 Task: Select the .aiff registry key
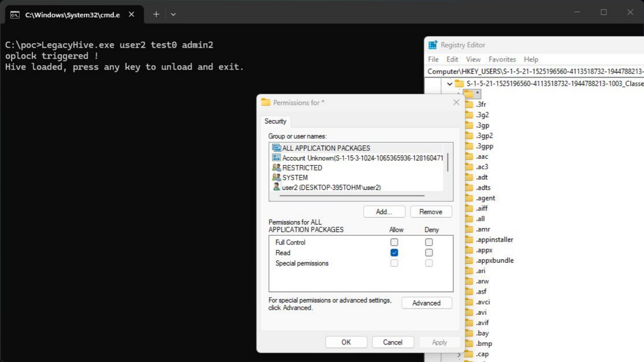(x=481, y=208)
